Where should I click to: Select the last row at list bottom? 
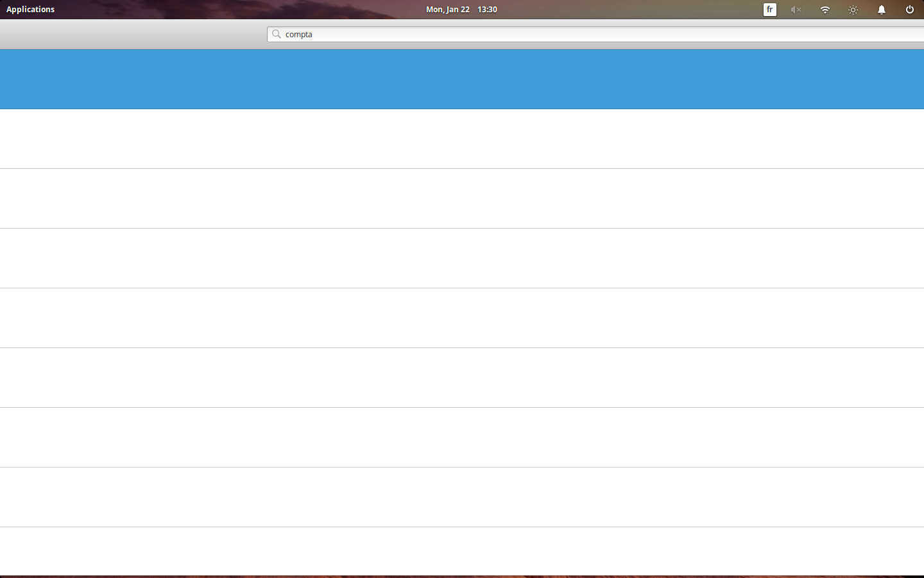click(462, 551)
